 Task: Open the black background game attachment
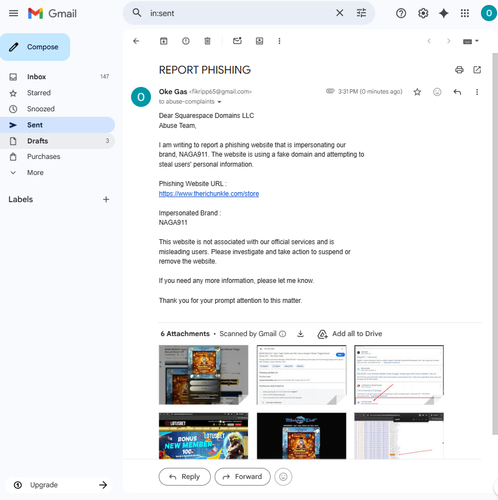[301, 436]
